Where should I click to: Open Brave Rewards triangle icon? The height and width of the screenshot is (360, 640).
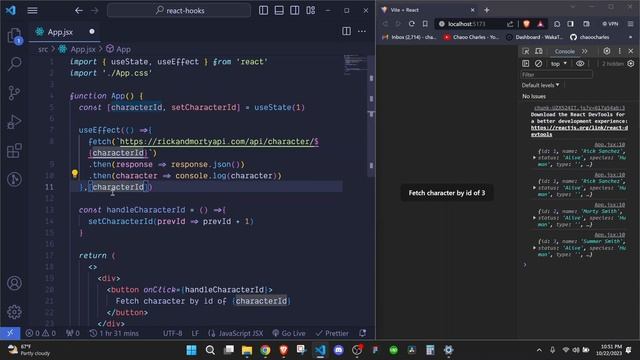click(x=540, y=24)
